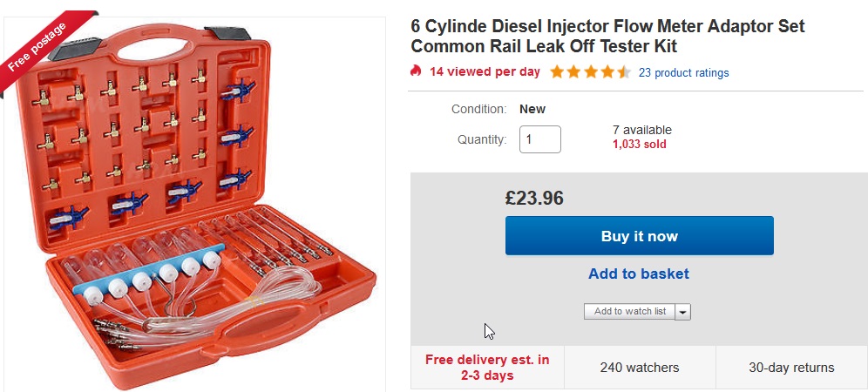
Task: Click Free delivery est. in 2-3 days
Action: [x=487, y=368]
